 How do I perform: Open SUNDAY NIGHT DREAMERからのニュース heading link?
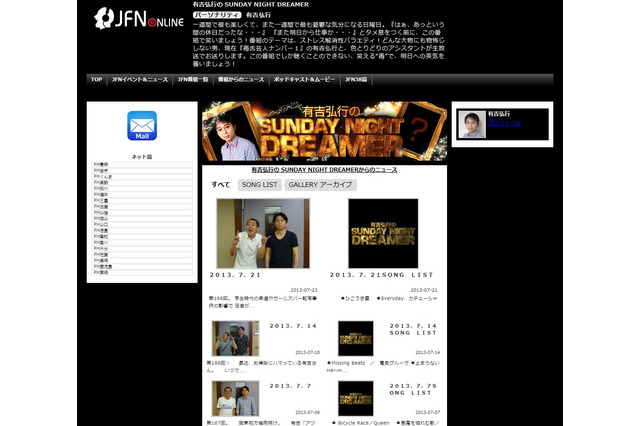click(x=324, y=170)
